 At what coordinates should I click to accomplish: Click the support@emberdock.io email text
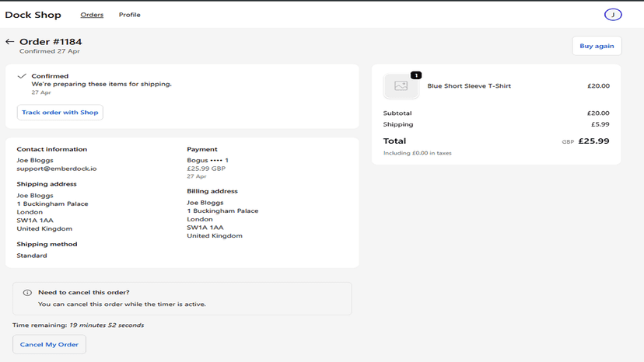click(x=57, y=169)
